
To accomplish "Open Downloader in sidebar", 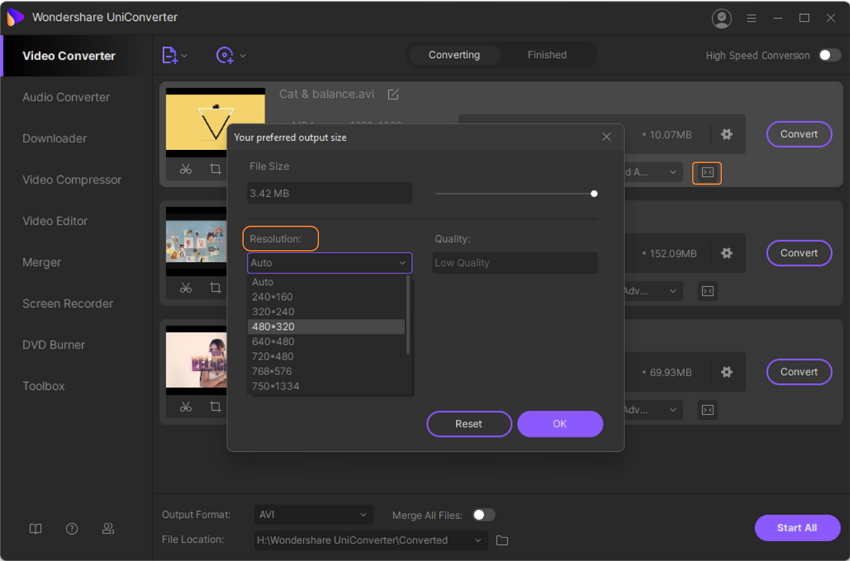I will (55, 139).
